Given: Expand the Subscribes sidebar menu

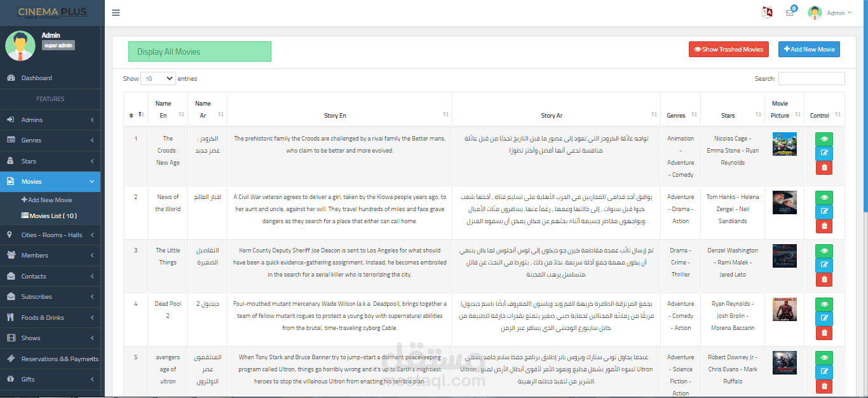Looking at the screenshot, I should click(50, 297).
